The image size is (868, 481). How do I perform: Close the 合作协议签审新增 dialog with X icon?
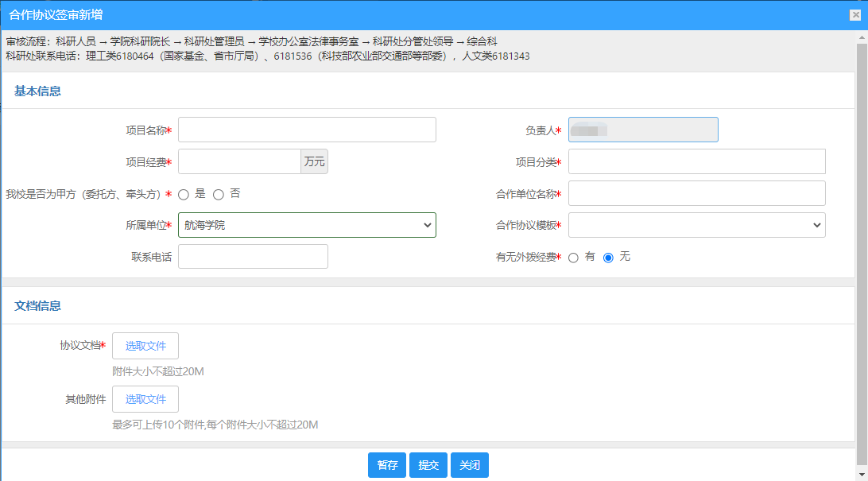pyautogui.click(x=854, y=15)
